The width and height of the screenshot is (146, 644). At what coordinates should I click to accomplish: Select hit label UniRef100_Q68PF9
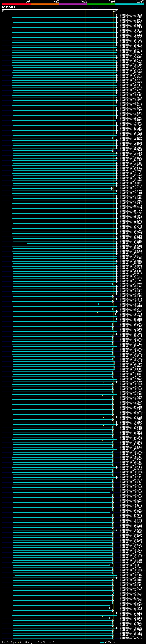pyautogui.click(x=131, y=82)
